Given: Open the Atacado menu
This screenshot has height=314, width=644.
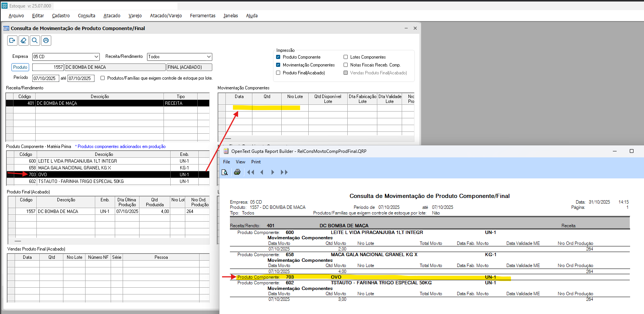Looking at the screenshot, I should [112, 16].
